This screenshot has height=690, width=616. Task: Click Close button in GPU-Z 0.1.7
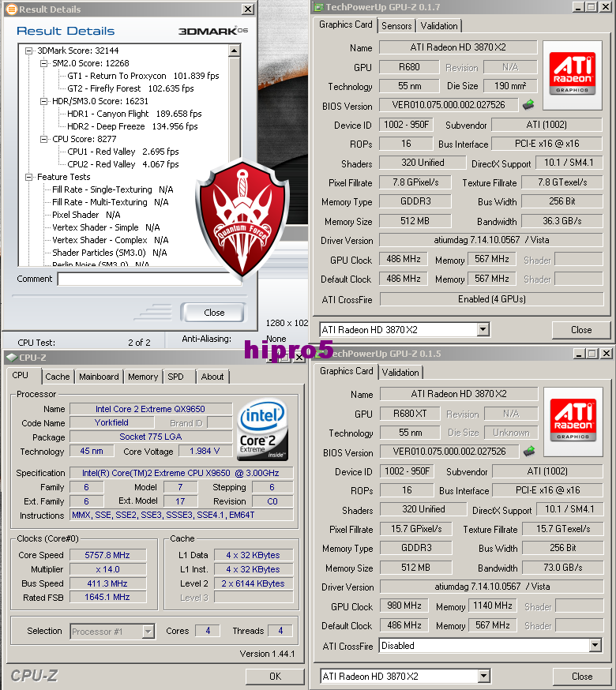[580, 329]
